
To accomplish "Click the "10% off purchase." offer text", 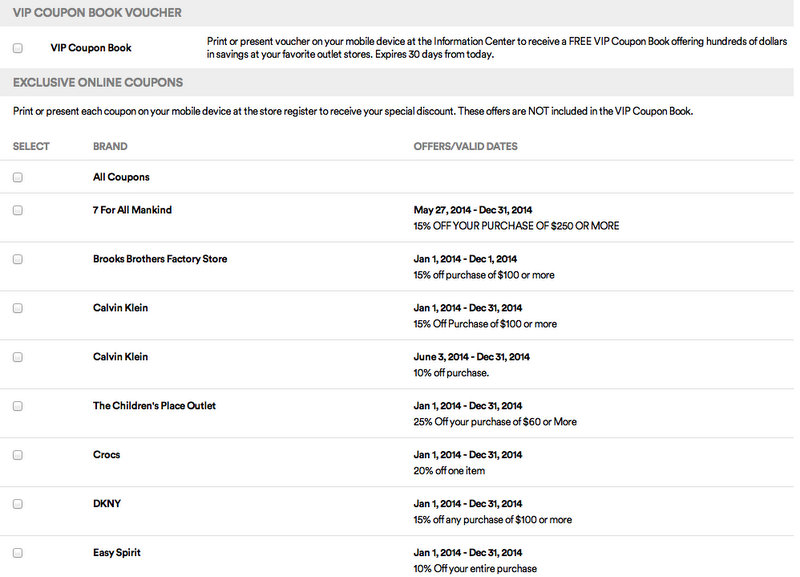I will [452, 373].
